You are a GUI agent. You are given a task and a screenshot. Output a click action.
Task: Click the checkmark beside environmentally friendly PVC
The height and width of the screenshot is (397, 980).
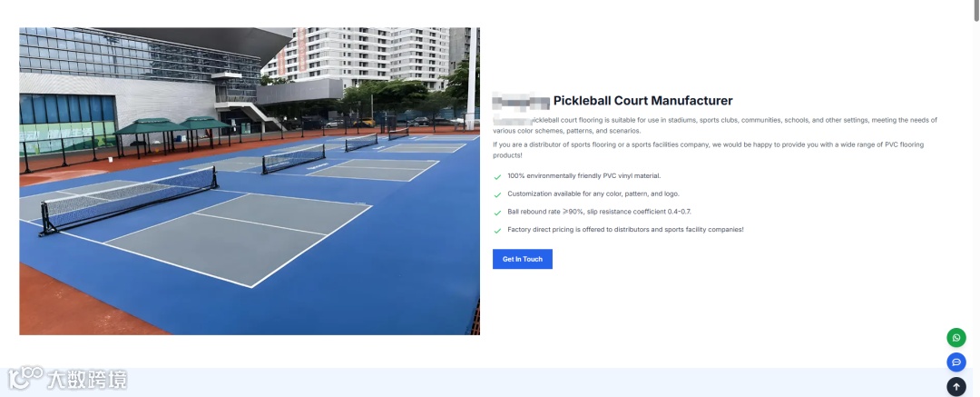[x=497, y=177]
